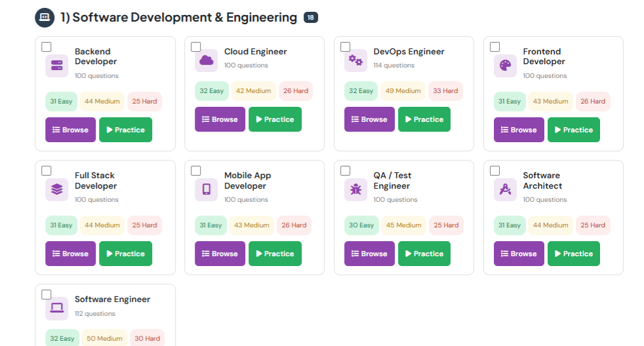Tick the Backend Developer checkbox

tap(47, 47)
